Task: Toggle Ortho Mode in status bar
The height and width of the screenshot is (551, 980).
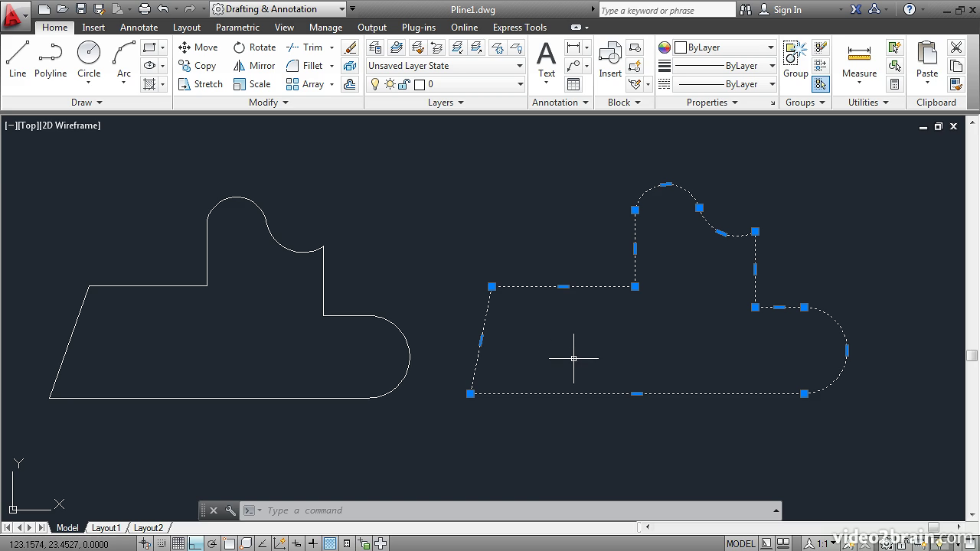Action: click(x=195, y=544)
